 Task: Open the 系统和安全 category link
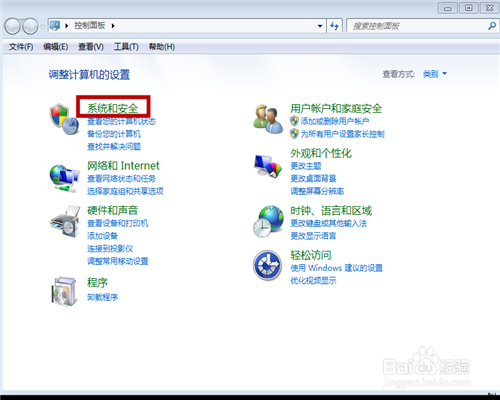113,108
